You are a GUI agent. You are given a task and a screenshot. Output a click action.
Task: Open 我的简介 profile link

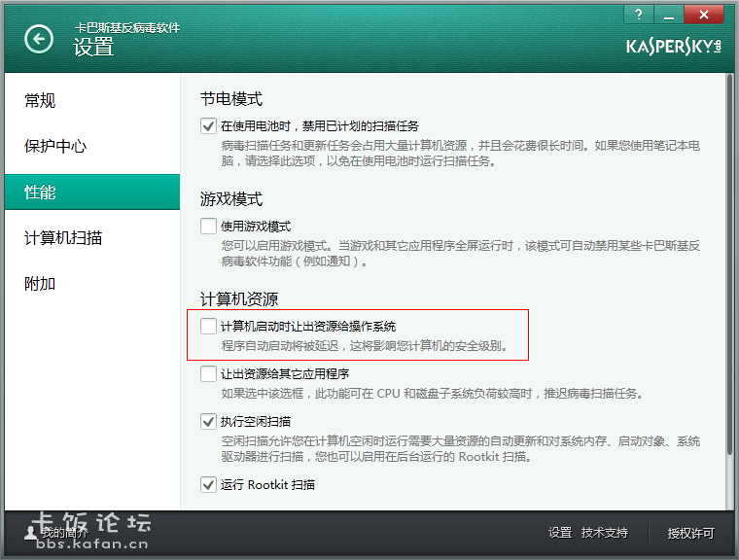[x=64, y=533]
